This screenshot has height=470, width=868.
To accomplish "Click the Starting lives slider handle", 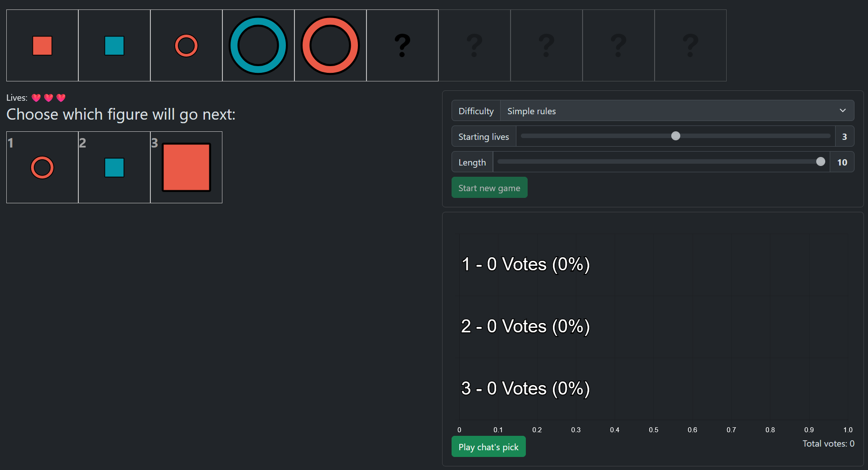I will point(675,136).
